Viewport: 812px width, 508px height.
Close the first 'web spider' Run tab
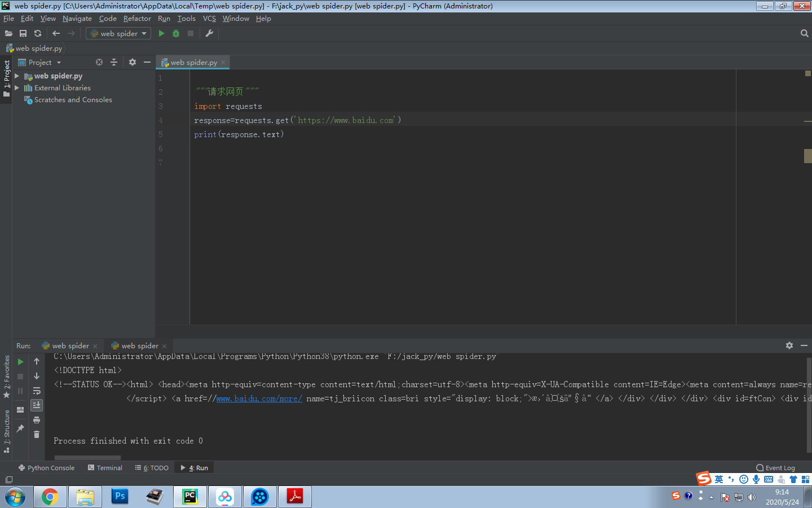click(x=95, y=347)
